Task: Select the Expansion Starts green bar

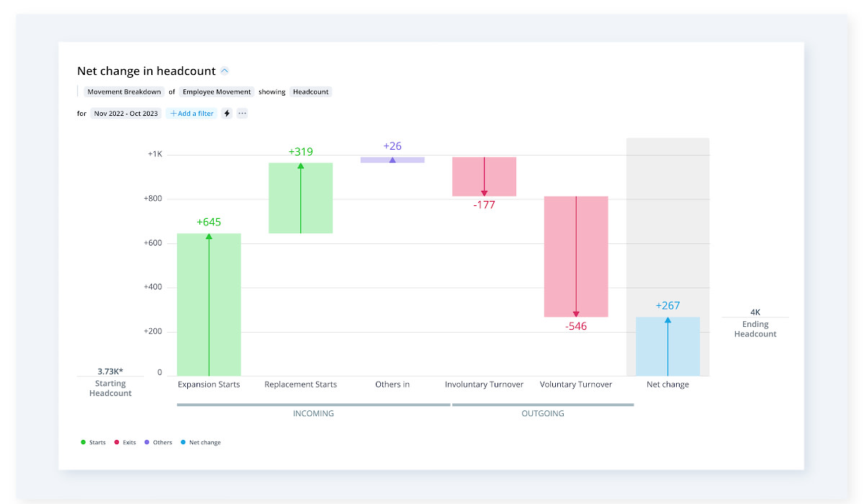Action: [209, 305]
